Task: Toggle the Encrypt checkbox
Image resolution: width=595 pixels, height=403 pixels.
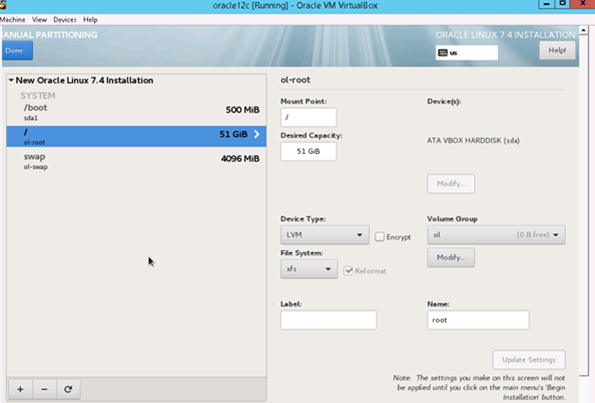Action: (379, 237)
